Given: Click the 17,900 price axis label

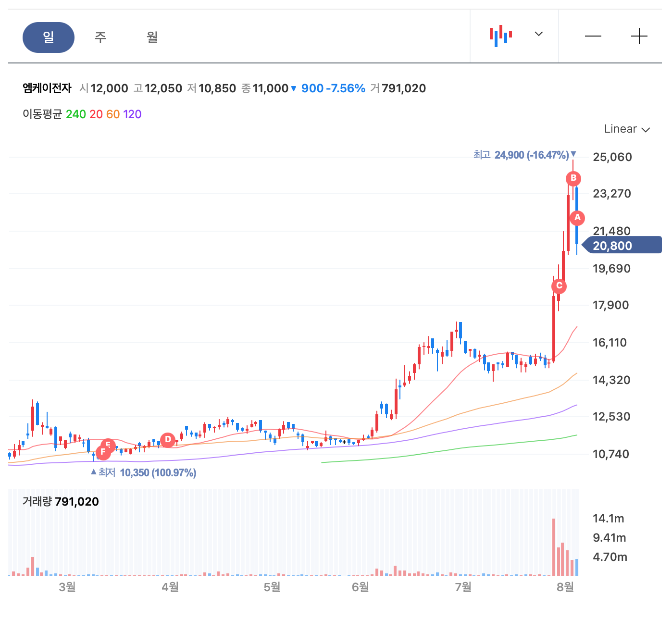Looking at the screenshot, I should 611,305.
